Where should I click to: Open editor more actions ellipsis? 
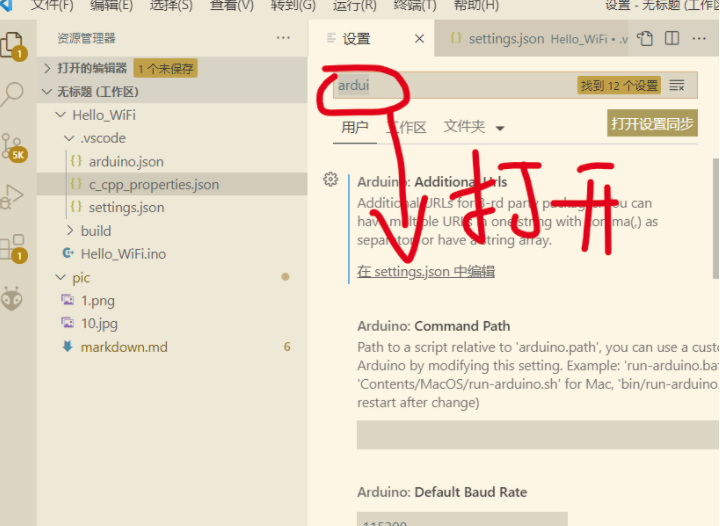tap(699, 39)
